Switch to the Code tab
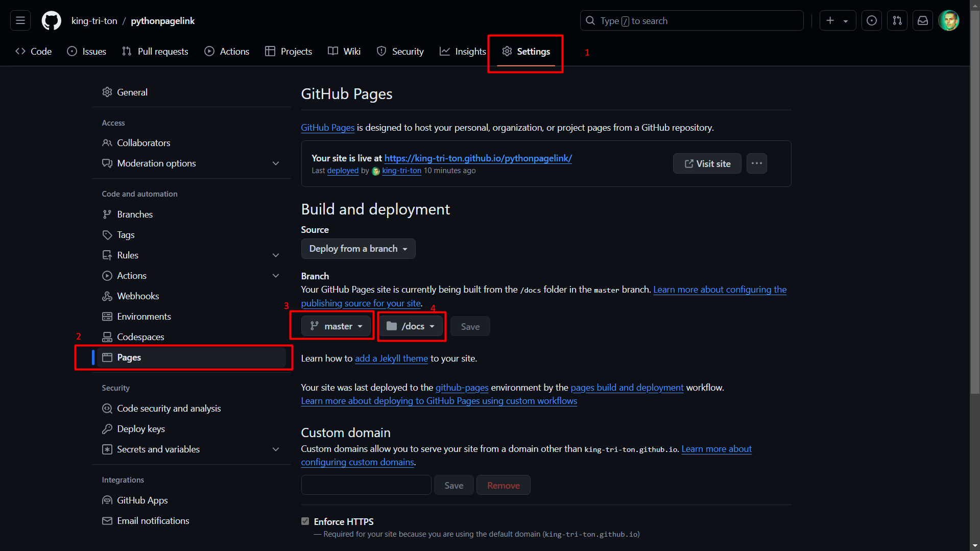This screenshot has width=980, height=551. 34,52
